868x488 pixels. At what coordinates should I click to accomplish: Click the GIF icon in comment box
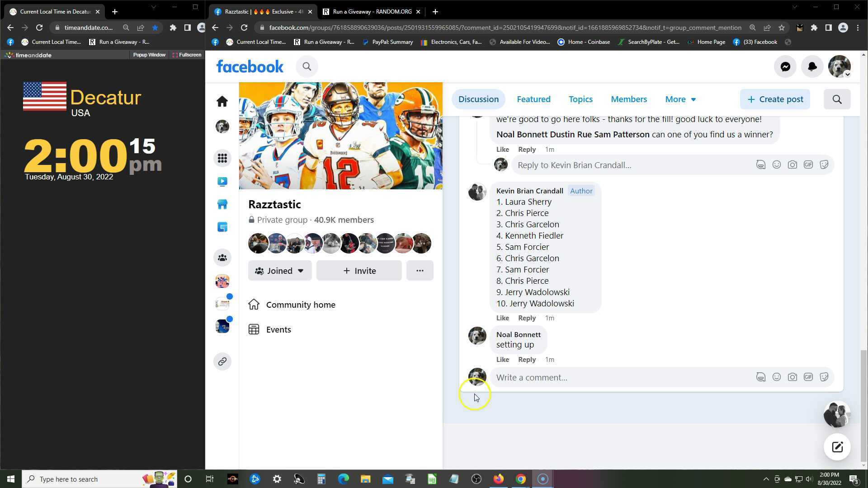pos(808,377)
